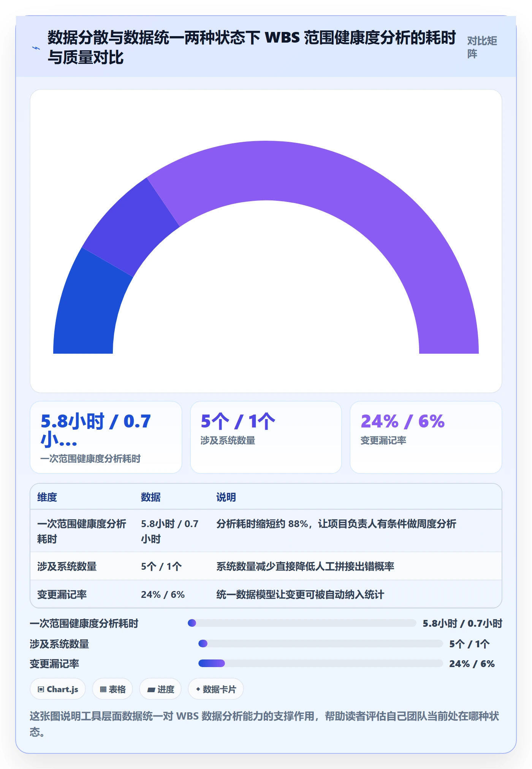Click progress value 5.8小时 / 0.7小时
The width and height of the screenshot is (532, 769).
tap(462, 623)
